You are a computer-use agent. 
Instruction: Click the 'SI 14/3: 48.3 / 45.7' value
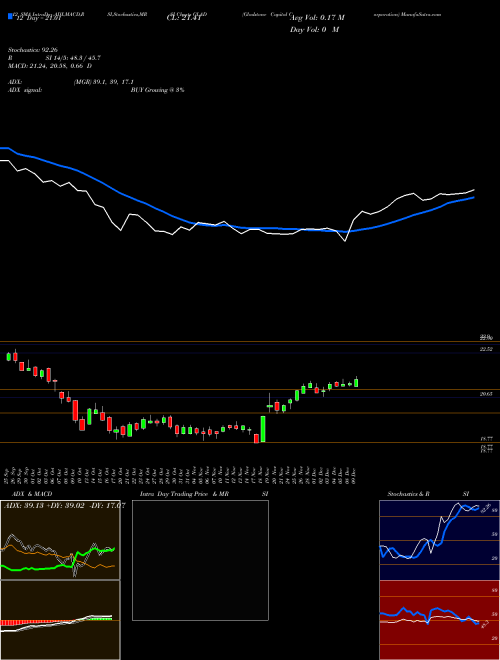tap(73, 58)
